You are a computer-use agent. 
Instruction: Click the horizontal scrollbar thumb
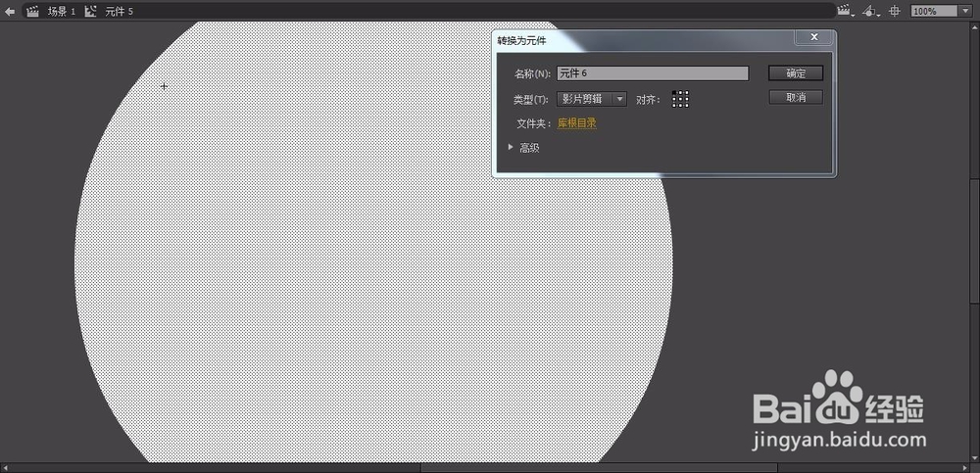(599, 467)
